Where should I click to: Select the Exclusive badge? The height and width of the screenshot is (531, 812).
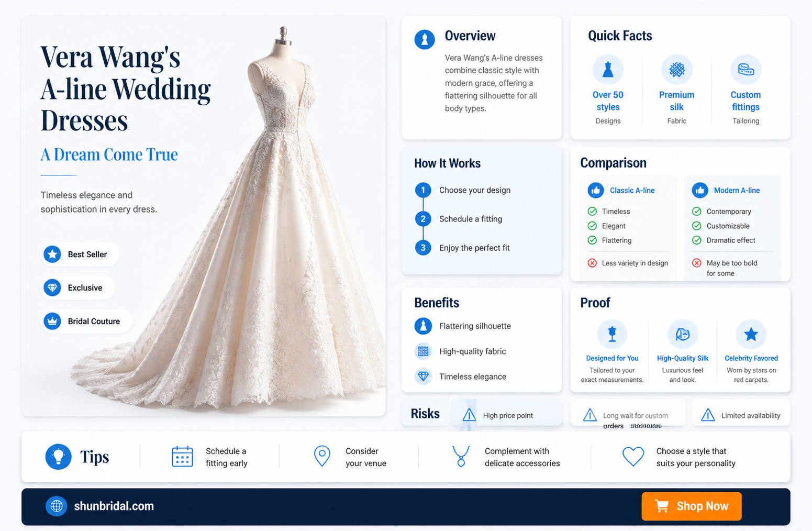click(x=78, y=288)
